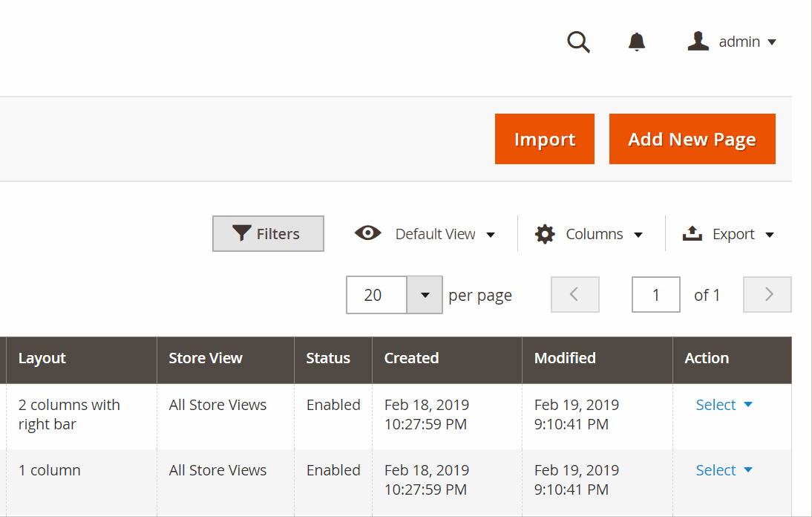Click the Add New Page button
Viewport: 812px width, 517px height.
[693, 139]
